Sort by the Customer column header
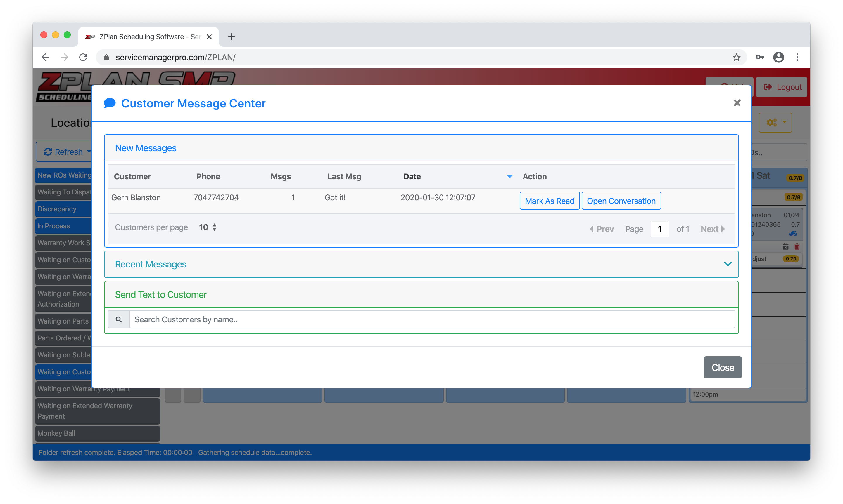The height and width of the screenshot is (504, 843). (132, 177)
